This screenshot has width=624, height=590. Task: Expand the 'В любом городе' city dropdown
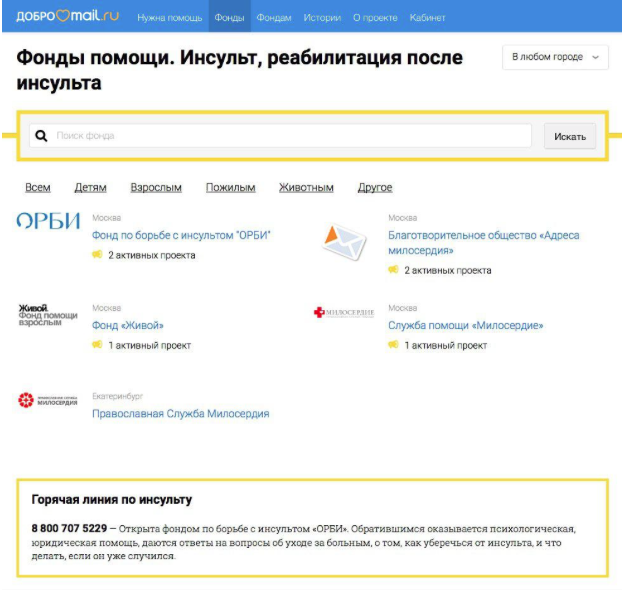(555, 57)
